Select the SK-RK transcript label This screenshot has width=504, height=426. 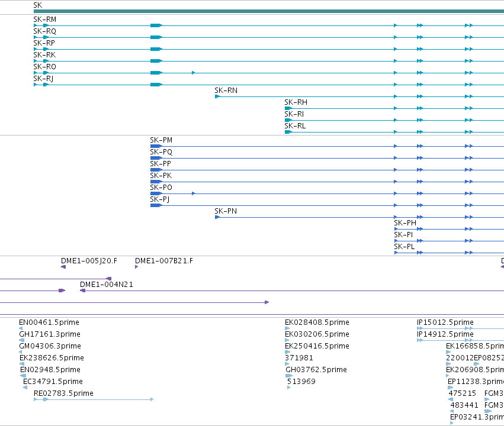click(44, 55)
